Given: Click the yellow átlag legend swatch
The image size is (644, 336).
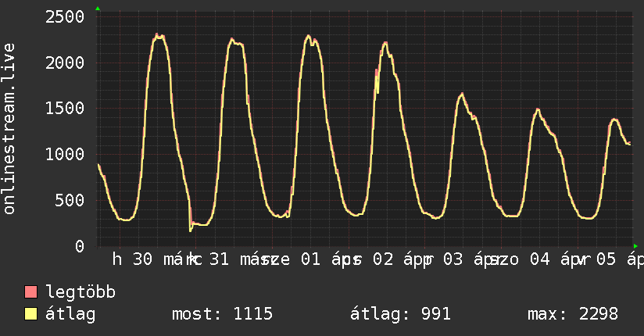Looking at the screenshot, I should tap(31, 315).
